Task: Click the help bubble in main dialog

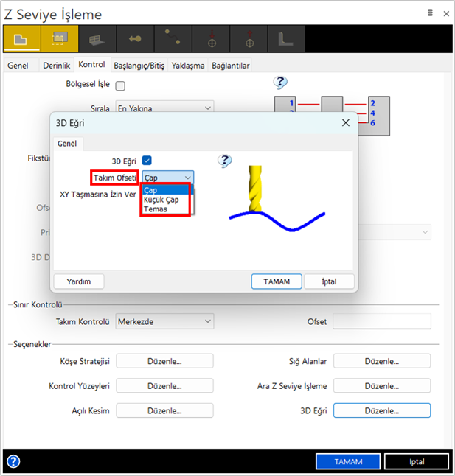Action: [x=280, y=83]
